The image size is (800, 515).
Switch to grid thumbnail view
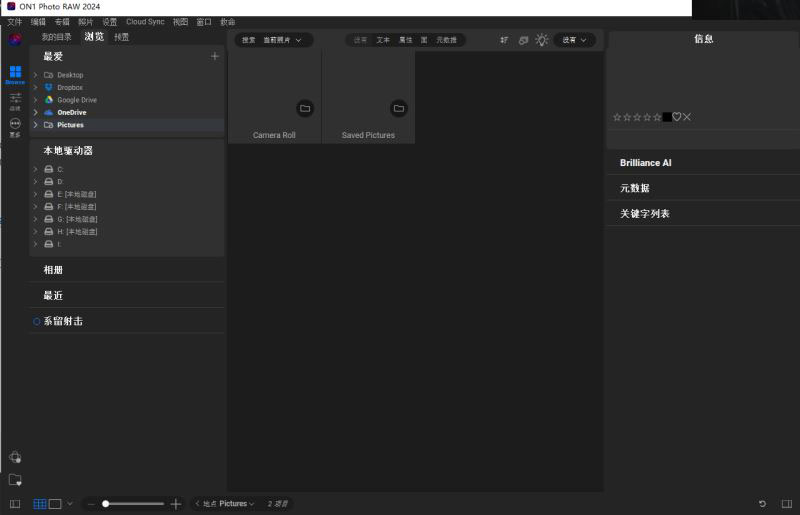coord(40,504)
